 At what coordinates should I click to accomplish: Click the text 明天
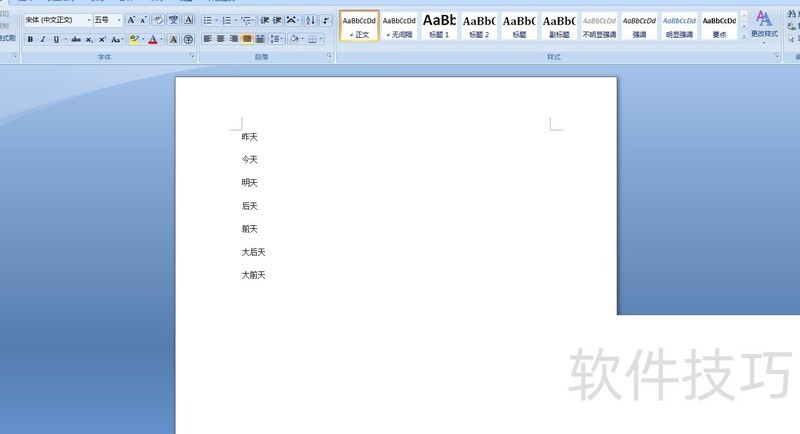pyautogui.click(x=249, y=183)
